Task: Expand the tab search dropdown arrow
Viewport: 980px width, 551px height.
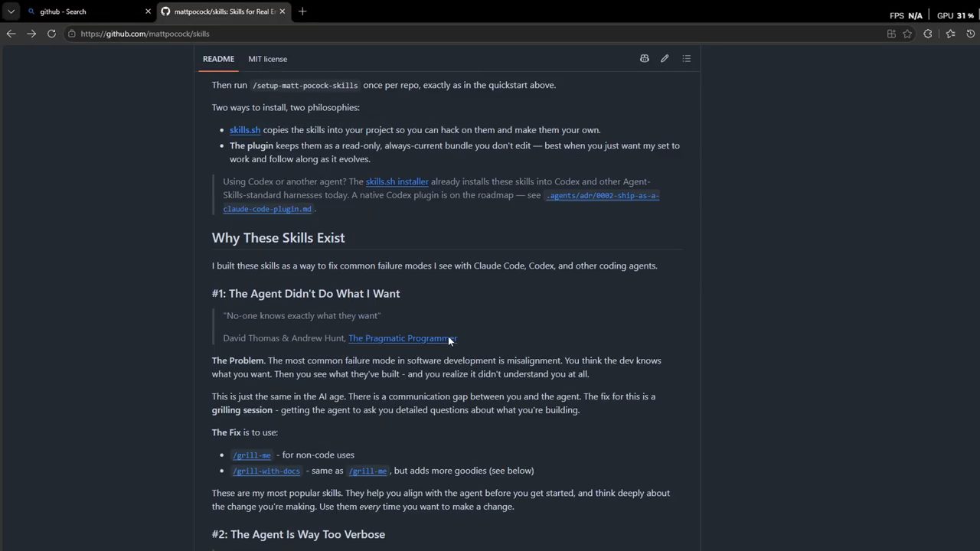Action: (x=11, y=11)
